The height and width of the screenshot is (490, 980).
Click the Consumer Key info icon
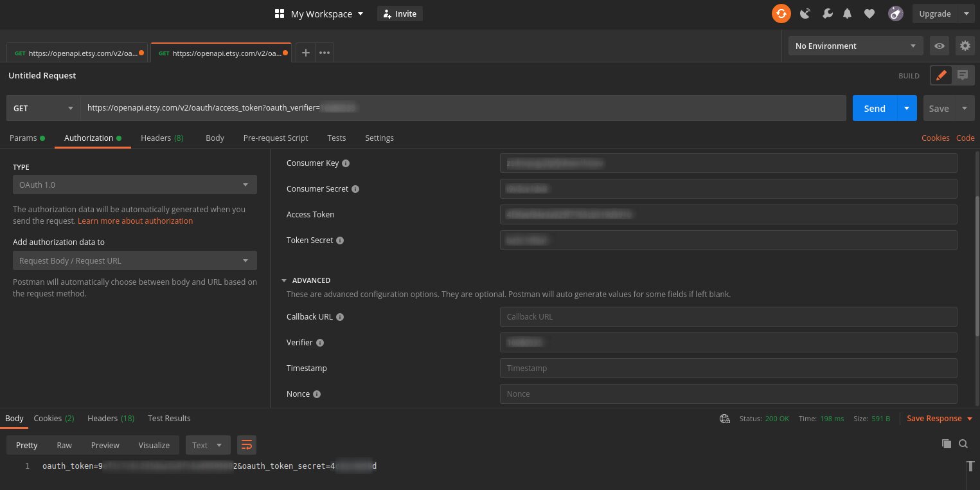[346, 163]
